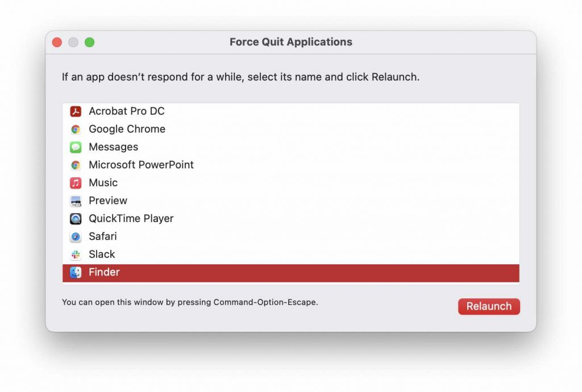This screenshot has width=582, height=392.
Task: Click the green Messages bubble icon
Action: coord(76,147)
